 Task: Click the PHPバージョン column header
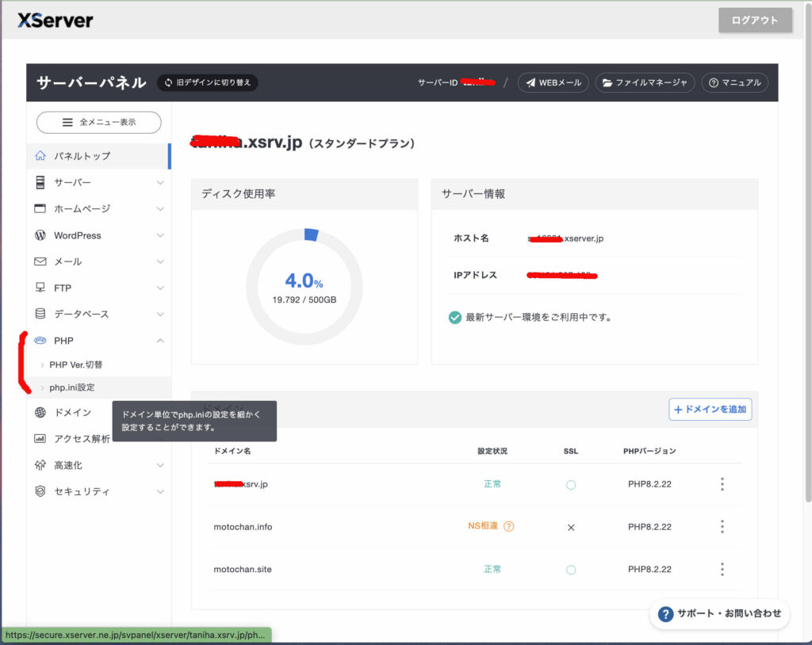coord(649,451)
